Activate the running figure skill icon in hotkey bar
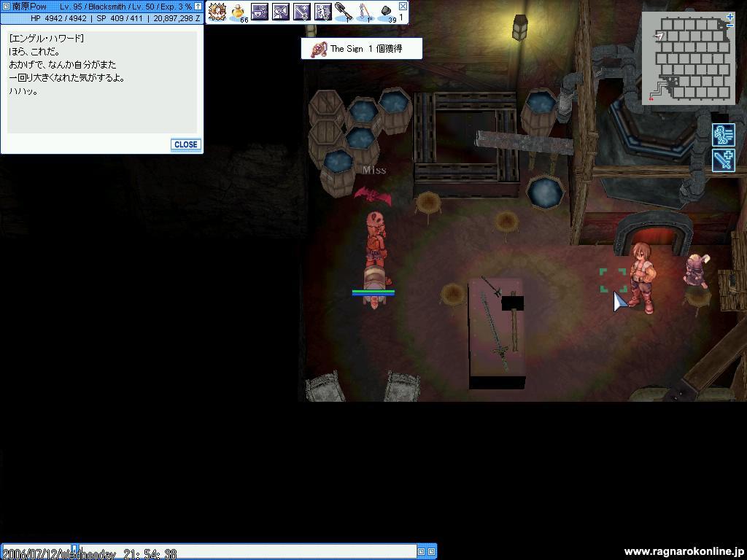This screenshot has width=747, height=560. coord(322,12)
